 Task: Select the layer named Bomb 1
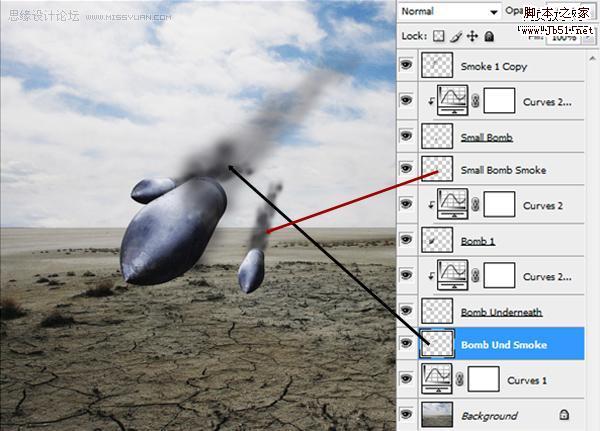(x=478, y=242)
